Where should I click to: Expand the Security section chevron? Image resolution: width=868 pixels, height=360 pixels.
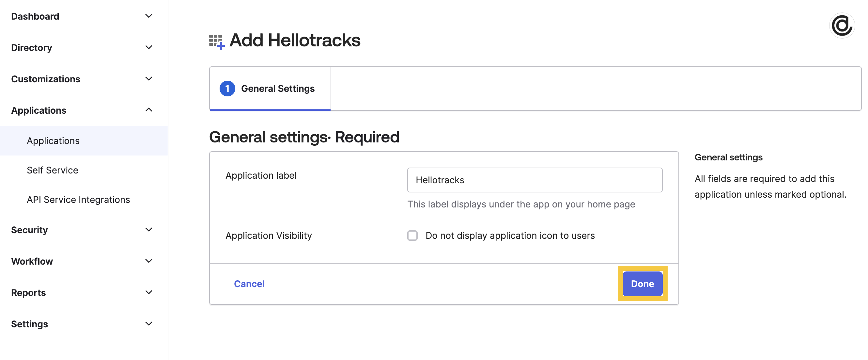[x=148, y=230]
